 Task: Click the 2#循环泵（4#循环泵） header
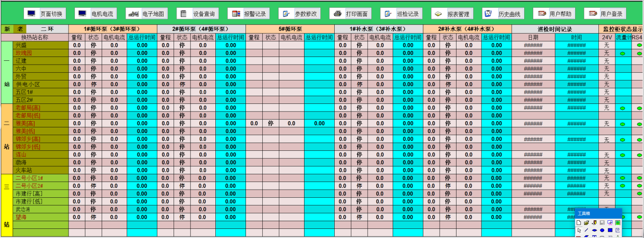[x=201, y=29]
